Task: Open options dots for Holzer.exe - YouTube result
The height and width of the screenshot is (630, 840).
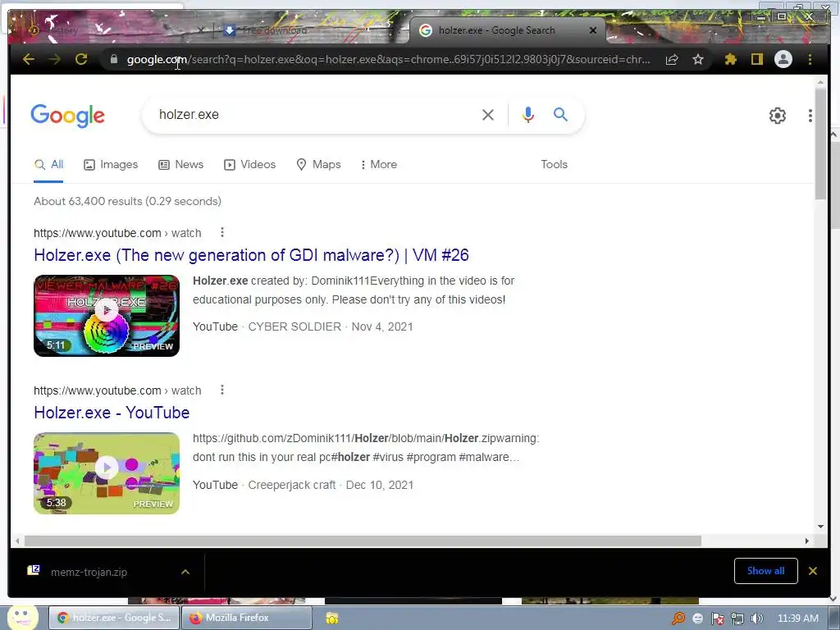Action: [222, 390]
